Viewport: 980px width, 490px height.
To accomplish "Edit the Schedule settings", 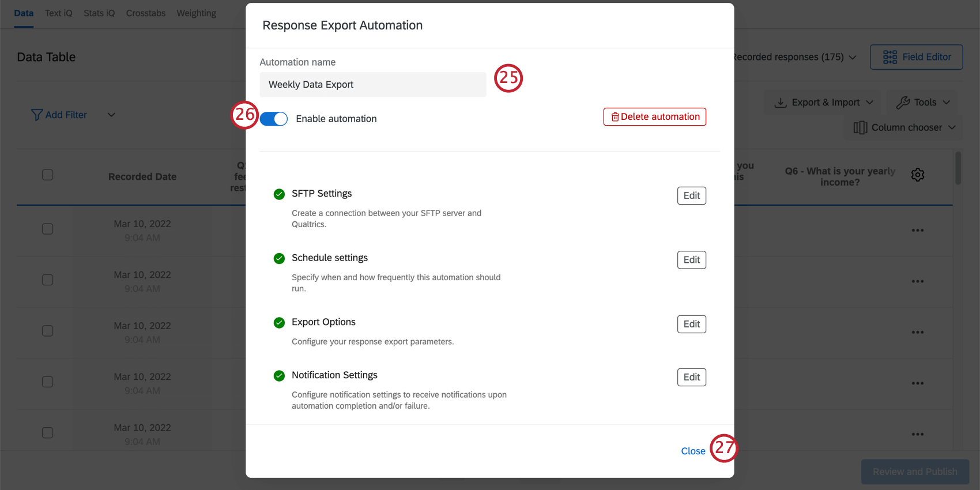I will point(691,260).
